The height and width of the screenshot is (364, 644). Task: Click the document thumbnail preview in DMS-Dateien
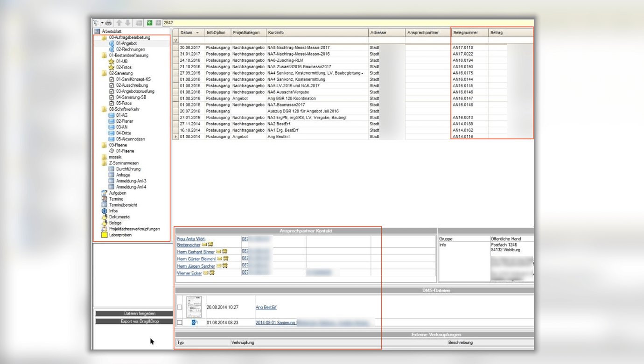[194, 307]
